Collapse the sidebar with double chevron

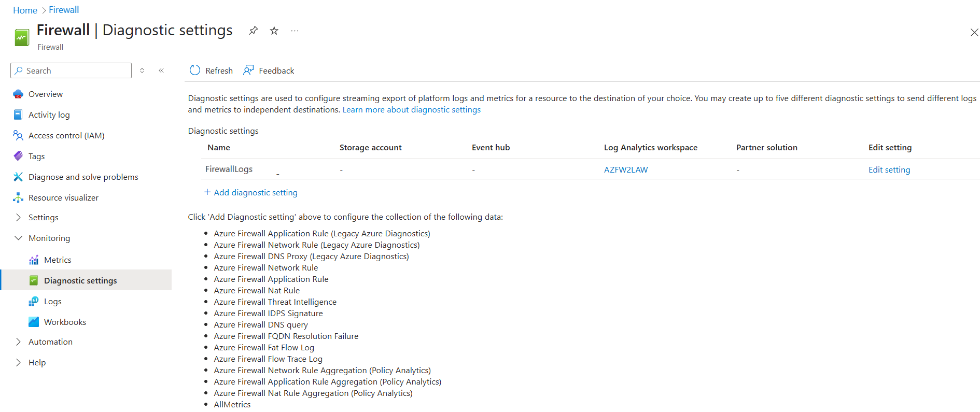click(x=161, y=70)
